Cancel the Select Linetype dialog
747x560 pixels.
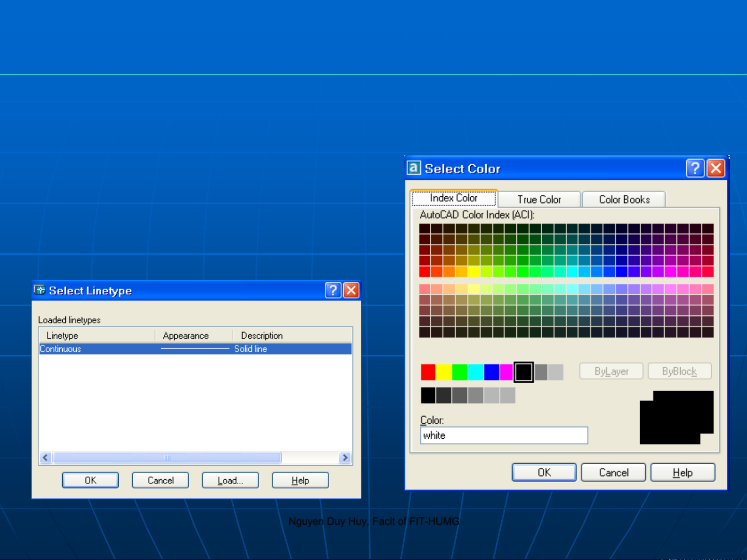click(160, 480)
